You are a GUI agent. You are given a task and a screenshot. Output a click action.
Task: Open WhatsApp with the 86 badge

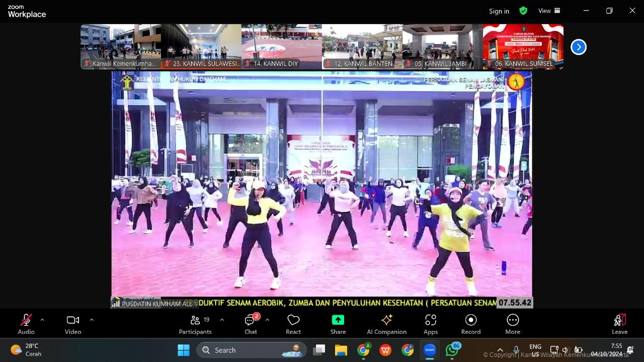[x=452, y=350]
